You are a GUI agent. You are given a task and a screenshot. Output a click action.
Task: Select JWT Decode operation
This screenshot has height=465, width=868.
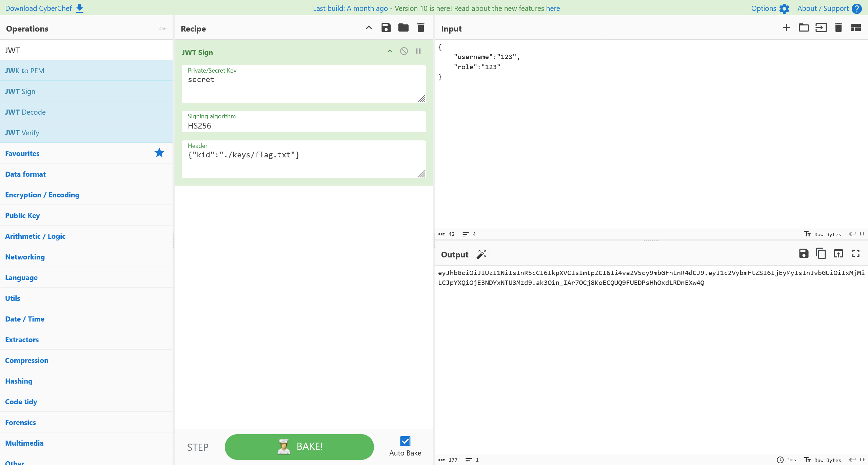[86, 112]
